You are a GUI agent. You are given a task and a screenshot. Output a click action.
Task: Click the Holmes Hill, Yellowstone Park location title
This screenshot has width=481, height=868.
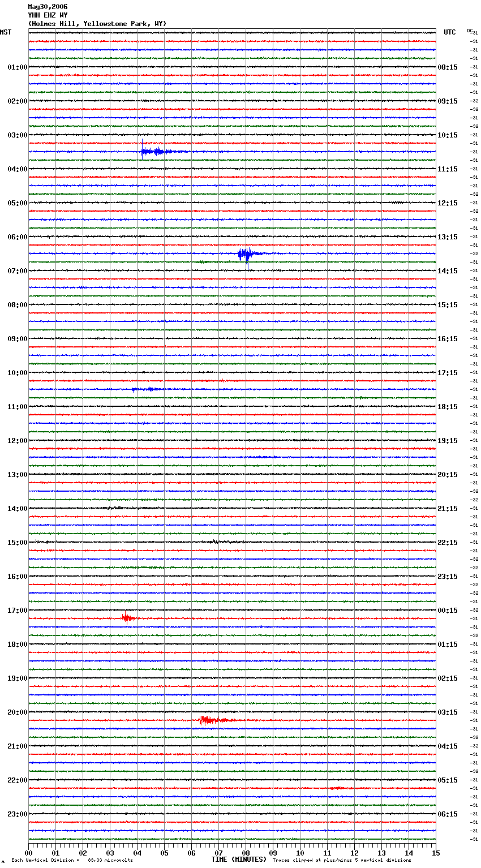pos(97,24)
